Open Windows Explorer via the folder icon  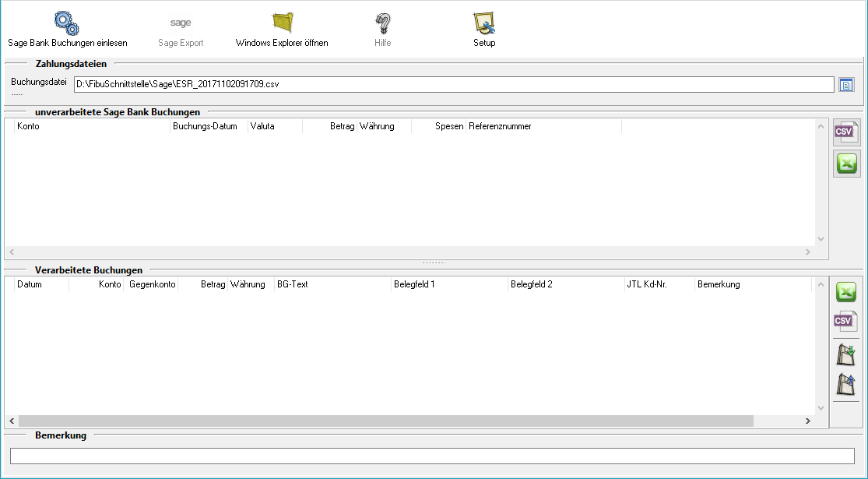[282, 23]
